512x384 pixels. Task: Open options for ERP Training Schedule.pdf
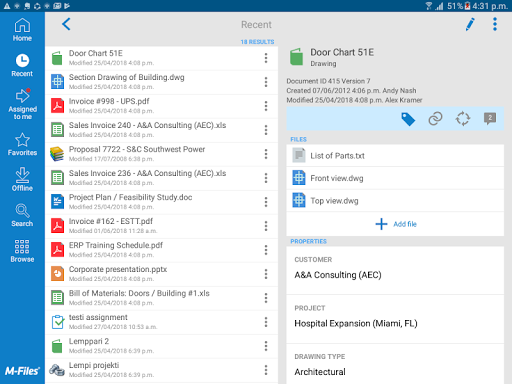[x=266, y=250]
